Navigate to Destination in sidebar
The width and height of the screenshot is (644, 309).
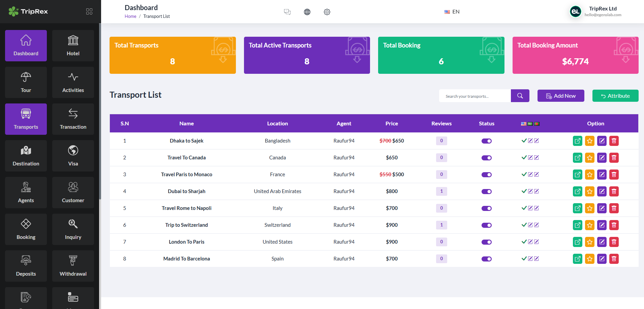tap(26, 156)
